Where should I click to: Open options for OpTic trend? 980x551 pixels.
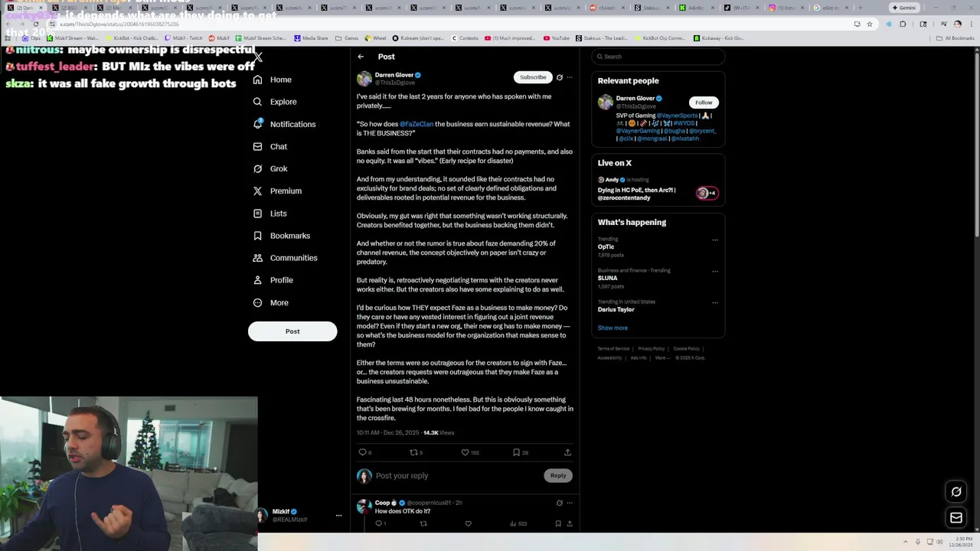715,240
